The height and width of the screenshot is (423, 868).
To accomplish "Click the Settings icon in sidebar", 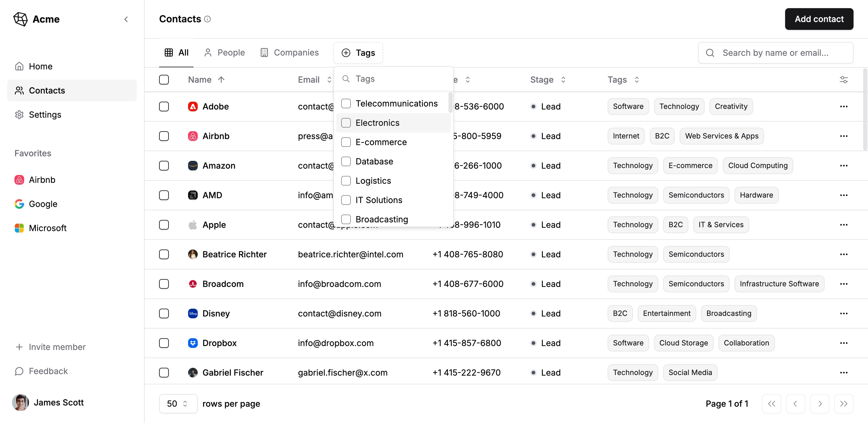I will (x=20, y=114).
